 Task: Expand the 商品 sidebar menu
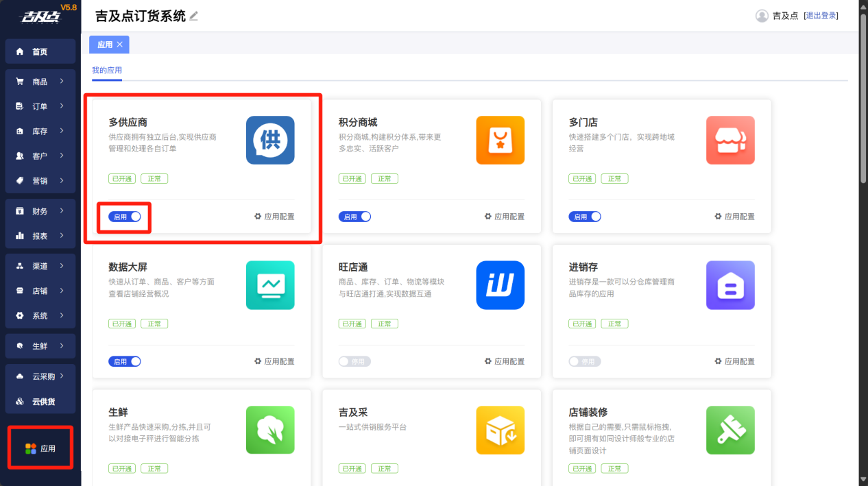[x=40, y=82]
